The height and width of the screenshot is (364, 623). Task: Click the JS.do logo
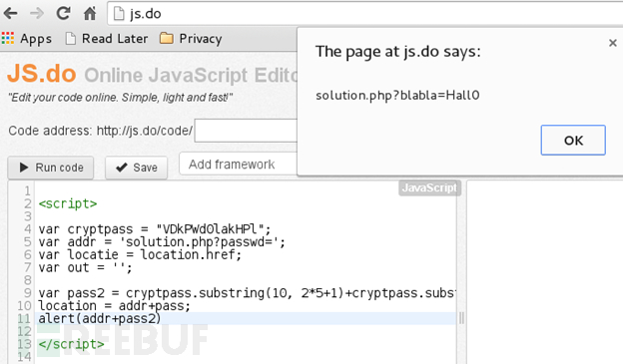pos(42,74)
